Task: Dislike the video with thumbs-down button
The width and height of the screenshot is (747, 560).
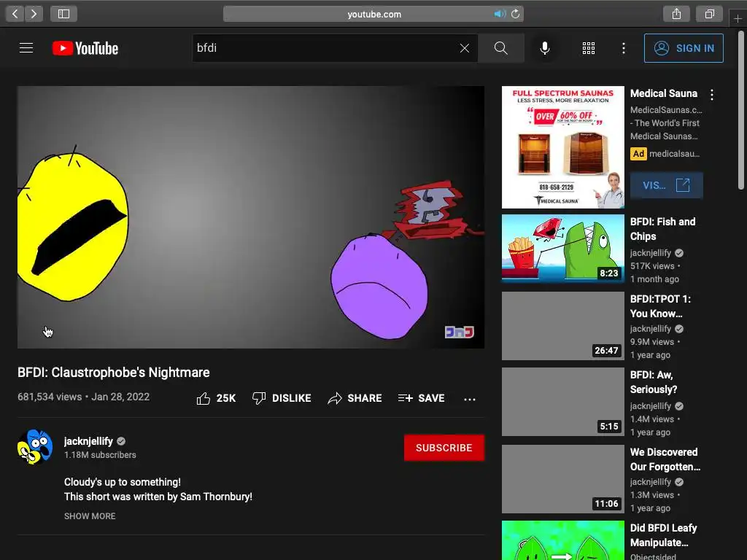Action: click(282, 398)
